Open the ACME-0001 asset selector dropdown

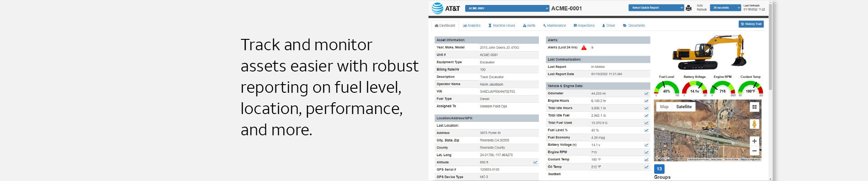point(507,8)
